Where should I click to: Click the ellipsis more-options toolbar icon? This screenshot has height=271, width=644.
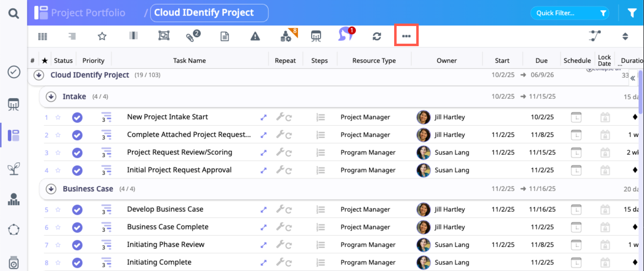pyautogui.click(x=406, y=36)
